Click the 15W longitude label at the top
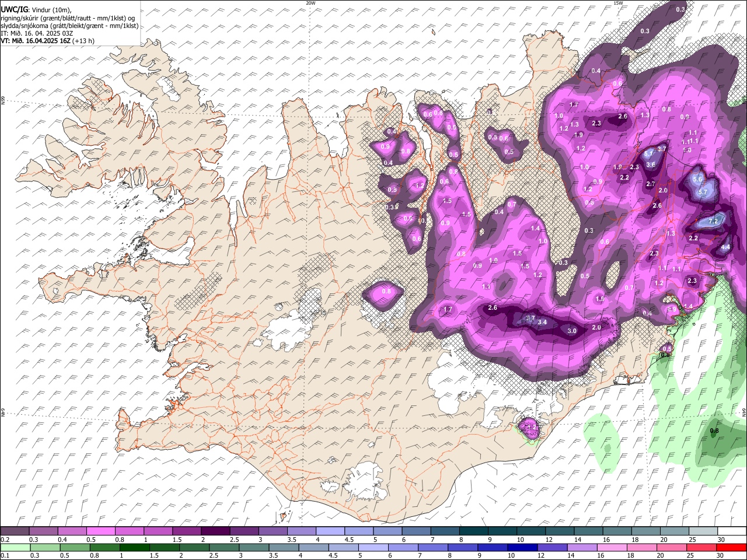Viewport: 747px width, 560px height. 617,3
